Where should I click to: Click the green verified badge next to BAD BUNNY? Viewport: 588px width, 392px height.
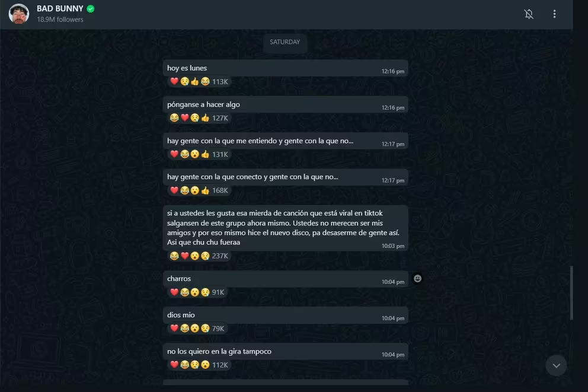(x=91, y=9)
